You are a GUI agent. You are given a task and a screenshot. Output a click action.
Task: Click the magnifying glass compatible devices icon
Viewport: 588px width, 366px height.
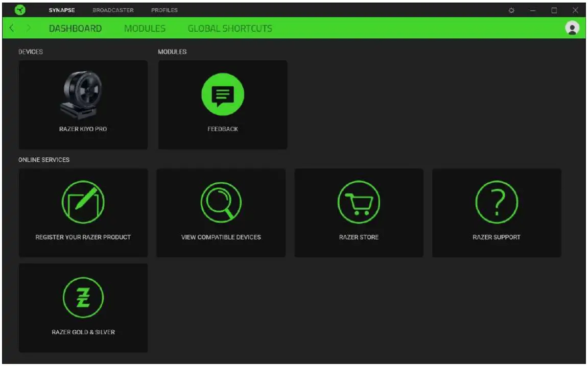[x=221, y=202]
